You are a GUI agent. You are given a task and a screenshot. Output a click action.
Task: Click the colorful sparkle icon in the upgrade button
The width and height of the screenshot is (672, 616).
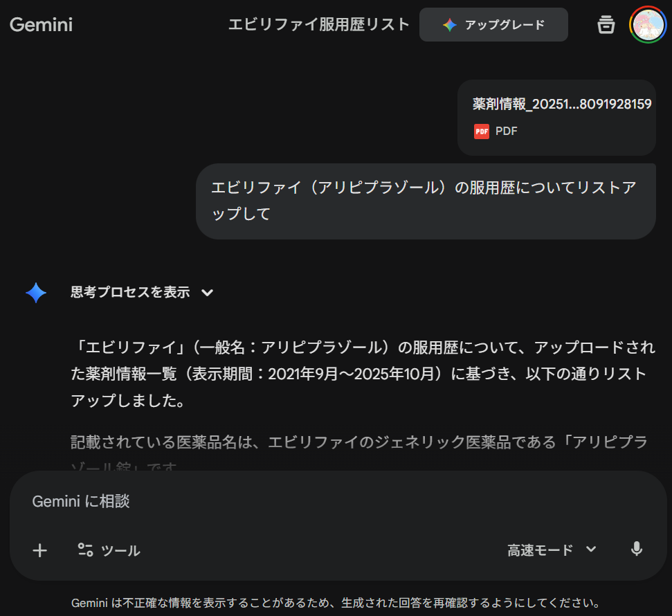[450, 25]
